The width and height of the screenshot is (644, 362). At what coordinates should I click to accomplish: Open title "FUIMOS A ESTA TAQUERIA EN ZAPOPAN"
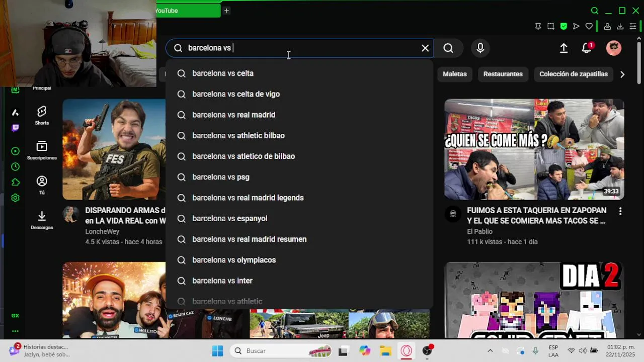[x=536, y=215]
